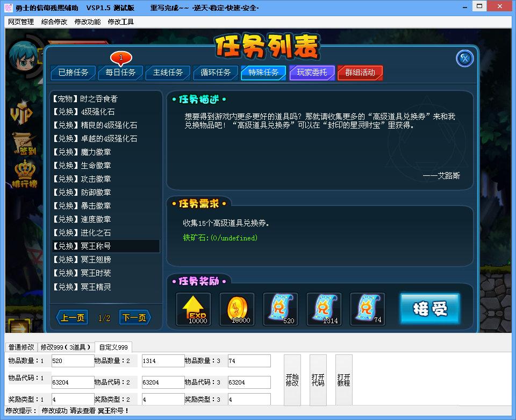The image size is (516, 420).
Task: Switch to the 玩家委托 tab
Action: (x=312, y=73)
